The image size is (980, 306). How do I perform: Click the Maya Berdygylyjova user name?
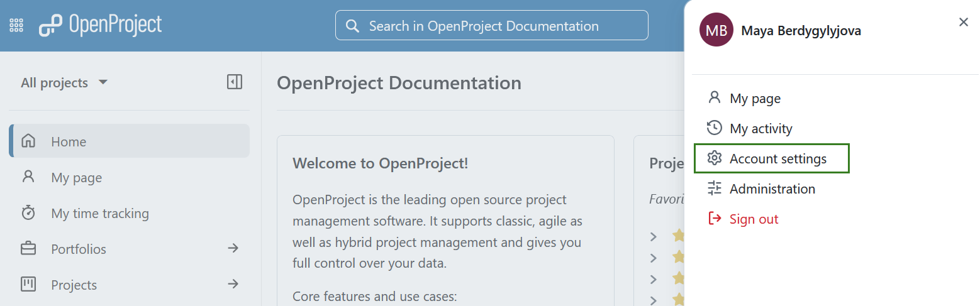pyautogui.click(x=801, y=30)
